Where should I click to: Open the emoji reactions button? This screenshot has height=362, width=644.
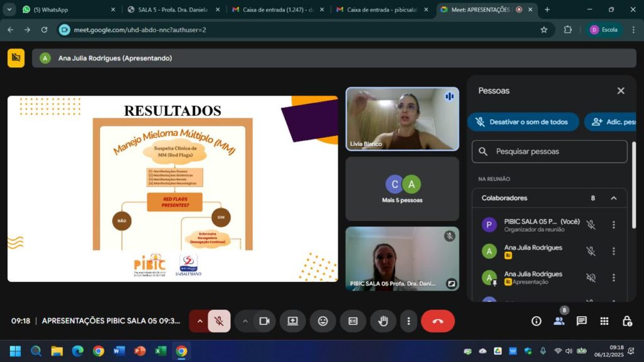[323, 321]
